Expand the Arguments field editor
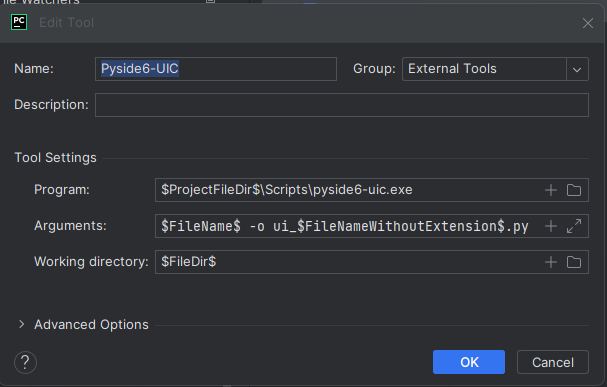This screenshot has width=607, height=387. click(x=574, y=226)
